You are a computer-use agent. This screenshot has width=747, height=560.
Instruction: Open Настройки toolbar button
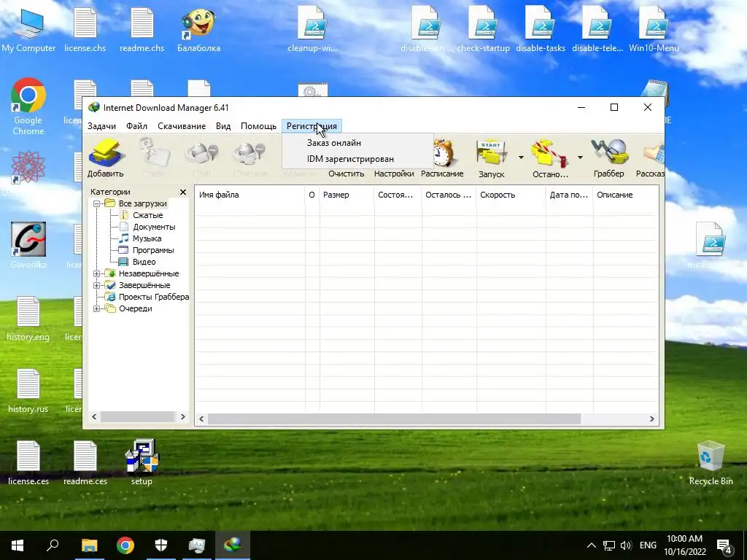[394, 174]
